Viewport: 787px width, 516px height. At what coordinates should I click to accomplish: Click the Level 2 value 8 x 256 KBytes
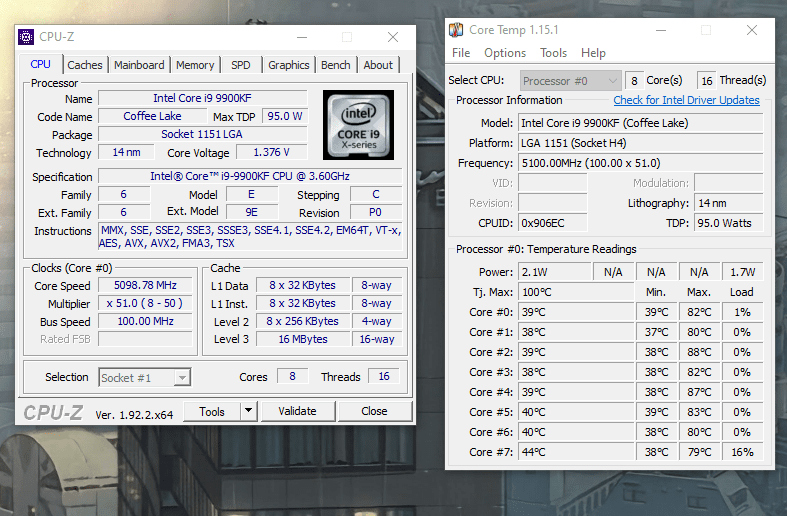(303, 321)
